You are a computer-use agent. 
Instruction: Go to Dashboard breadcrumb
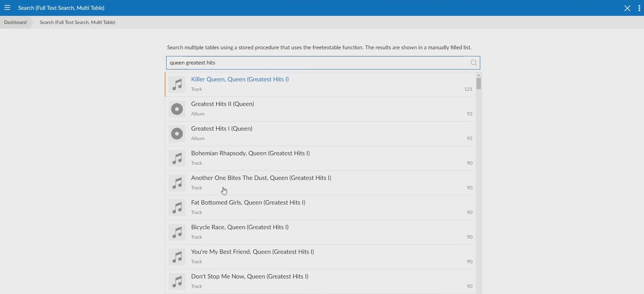(x=16, y=22)
